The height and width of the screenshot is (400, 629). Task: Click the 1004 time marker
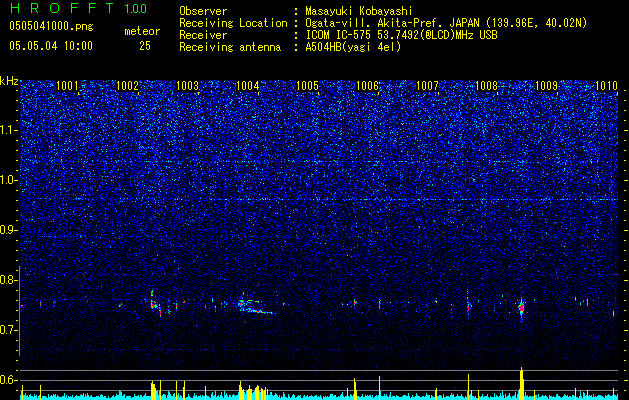[x=248, y=85]
